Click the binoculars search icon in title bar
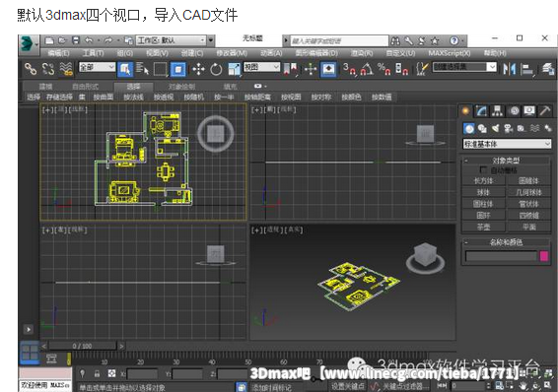The height and width of the screenshot is (392, 558). click(x=395, y=40)
